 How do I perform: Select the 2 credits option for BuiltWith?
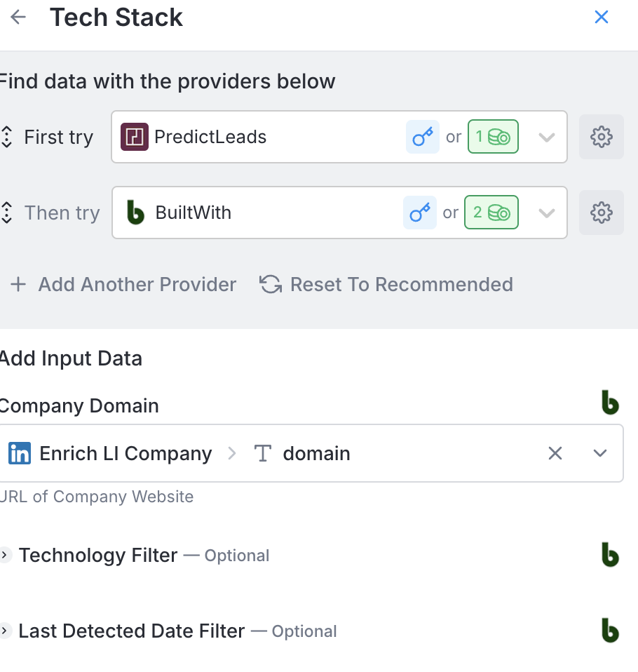493,213
